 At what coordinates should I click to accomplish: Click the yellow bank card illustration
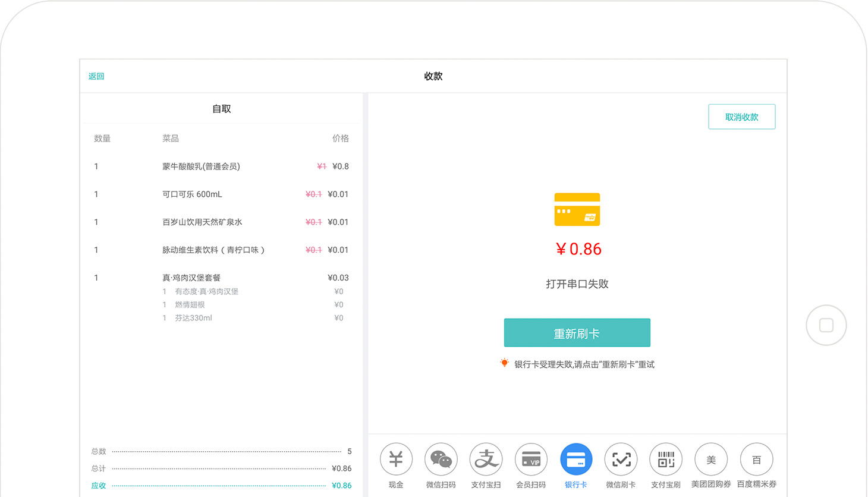[x=577, y=209]
